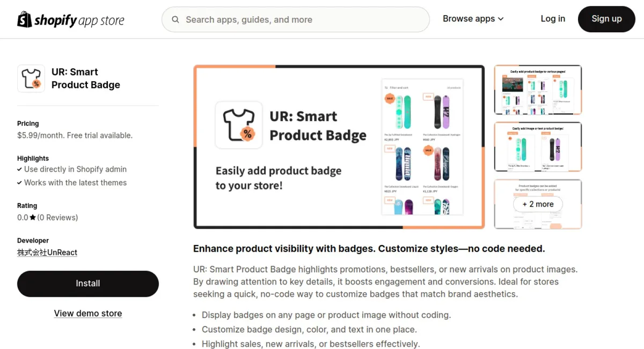Open the second screenshot thumbnail

point(538,147)
